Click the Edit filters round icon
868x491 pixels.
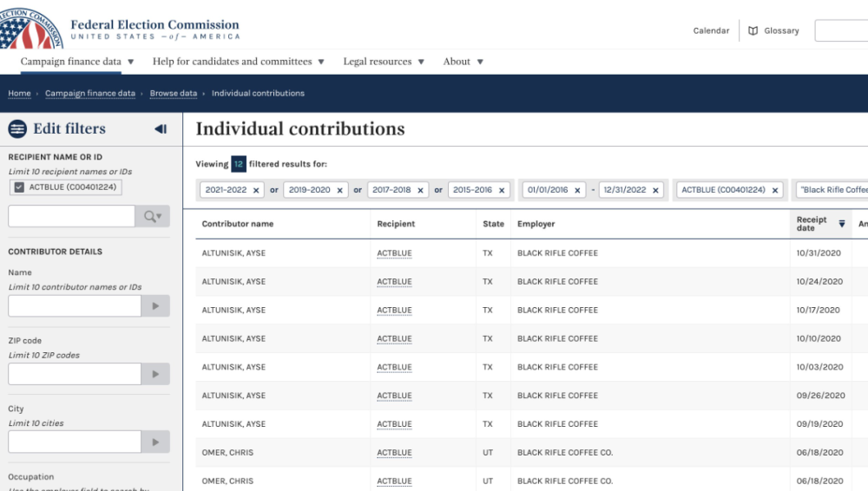point(17,129)
